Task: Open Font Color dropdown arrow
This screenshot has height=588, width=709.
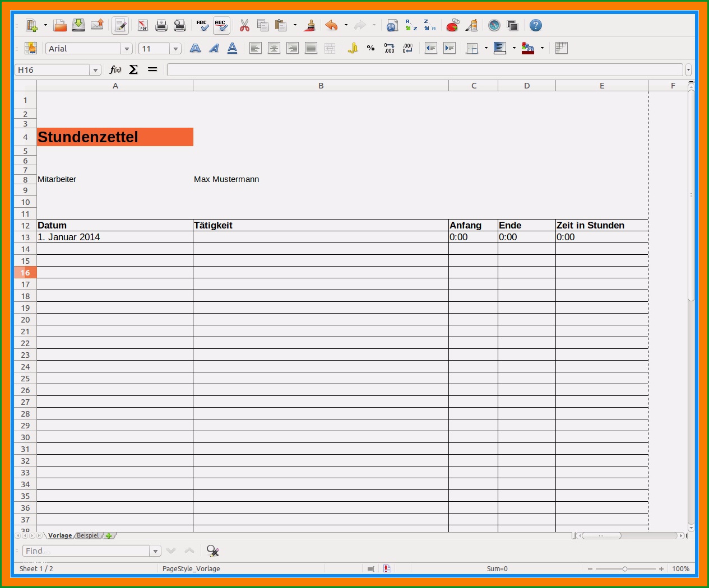Action: click(x=542, y=48)
